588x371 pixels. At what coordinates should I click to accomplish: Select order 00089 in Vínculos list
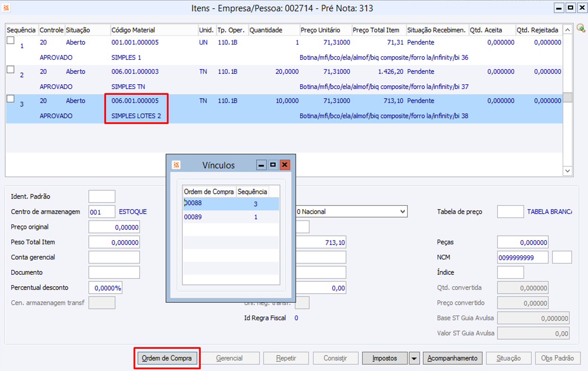pos(231,217)
